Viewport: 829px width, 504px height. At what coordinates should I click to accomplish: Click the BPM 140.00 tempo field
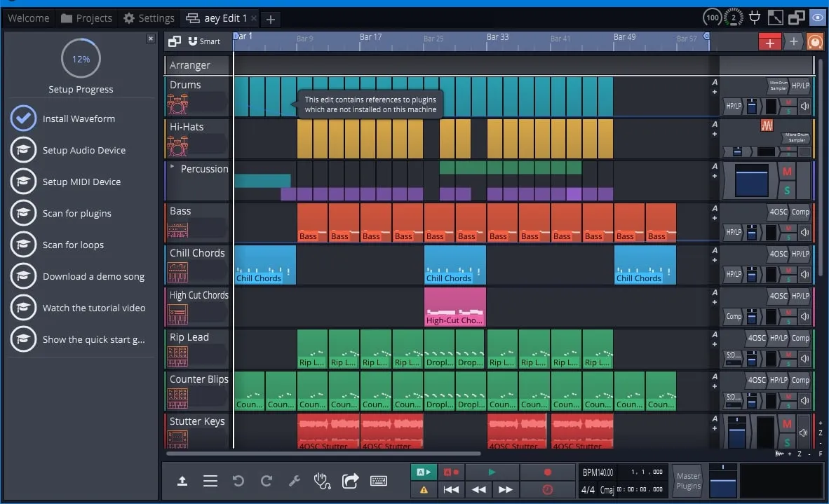(598, 472)
